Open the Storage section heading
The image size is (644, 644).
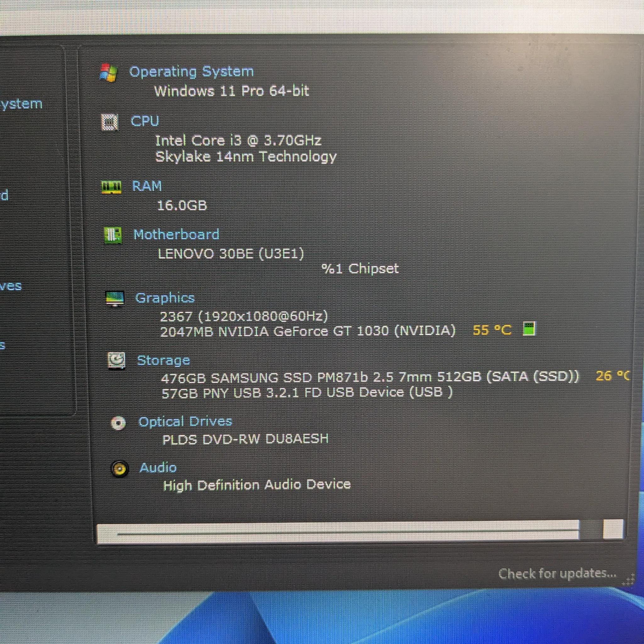(164, 360)
